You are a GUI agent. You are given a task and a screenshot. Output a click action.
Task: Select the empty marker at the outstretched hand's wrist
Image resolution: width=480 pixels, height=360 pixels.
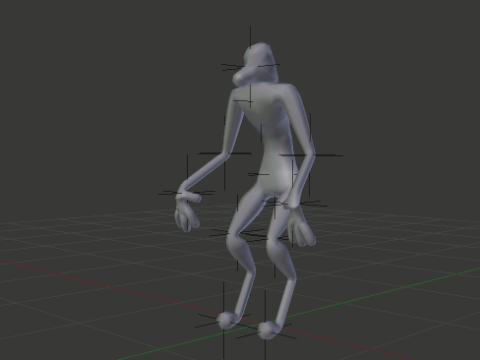187,193
